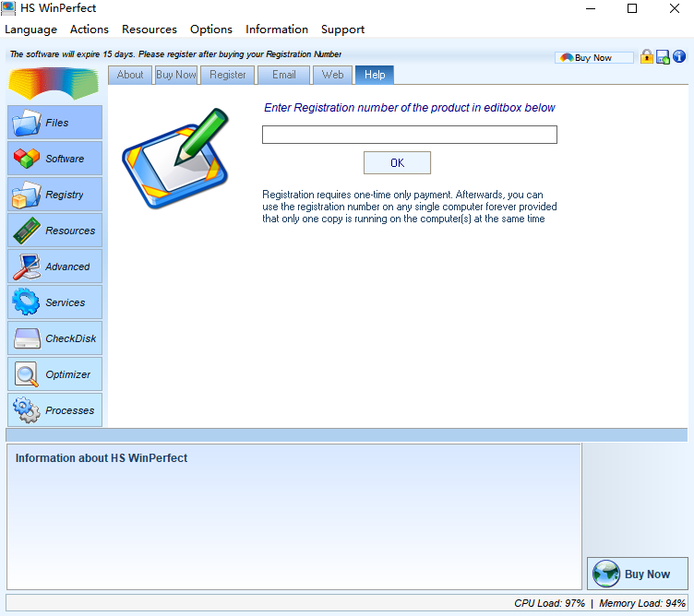The width and height of the screenshot is (694, 616).
Task: Click the registration one-time payment paragraph
Action: coord(410,207)
